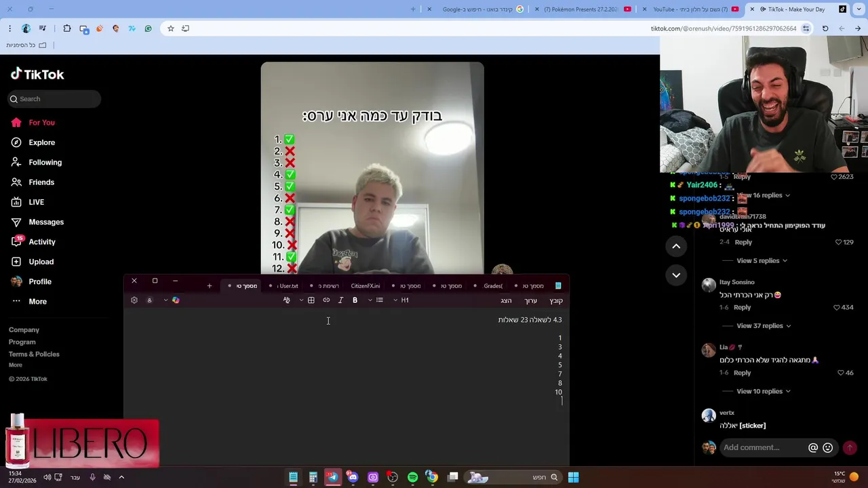
Task: Post the comment with red arrow
Action: click(x=849, y=447)
